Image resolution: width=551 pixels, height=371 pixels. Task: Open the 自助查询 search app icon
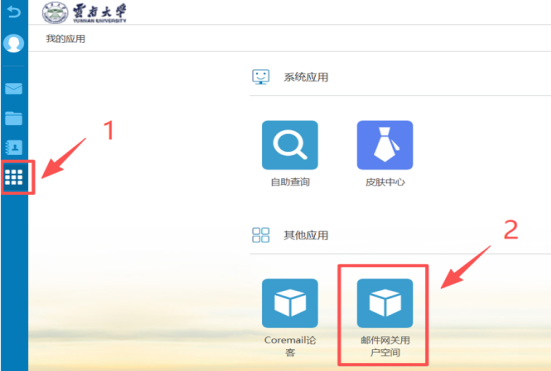click(290, 145)
